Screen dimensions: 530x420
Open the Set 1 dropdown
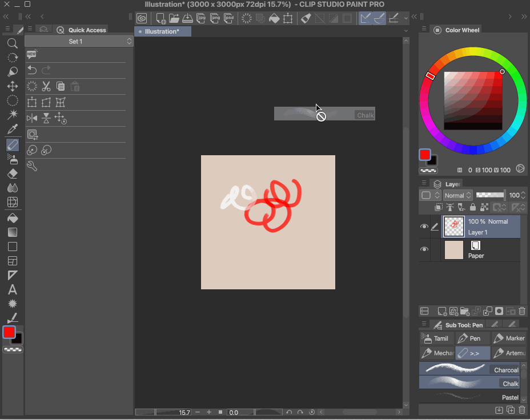(79, 41)
